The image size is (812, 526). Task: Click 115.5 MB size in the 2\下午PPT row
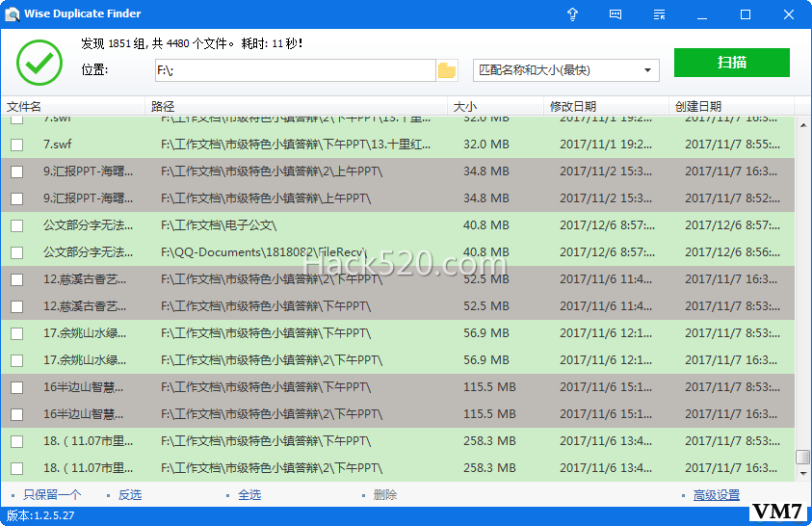point(489,413)
